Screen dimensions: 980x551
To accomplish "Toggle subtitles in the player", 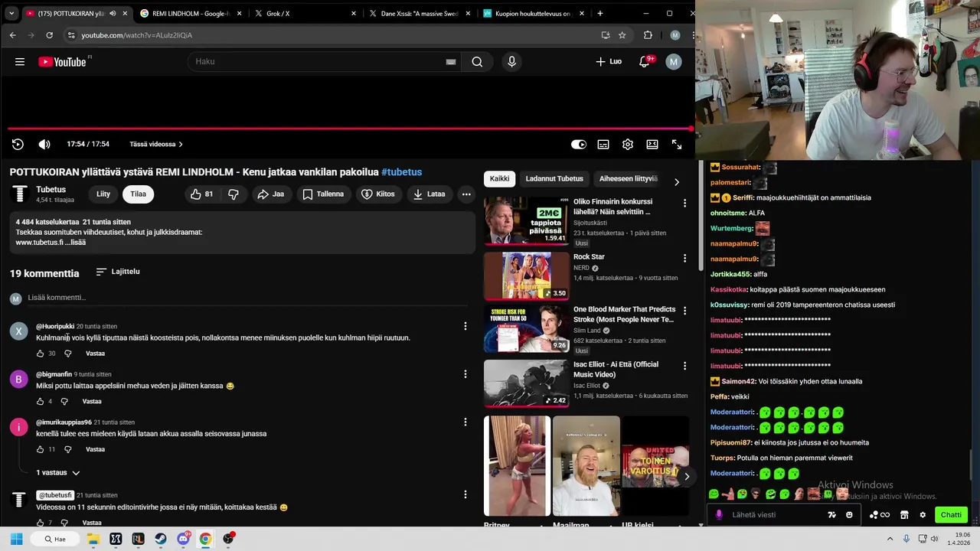I will (603, 144).
